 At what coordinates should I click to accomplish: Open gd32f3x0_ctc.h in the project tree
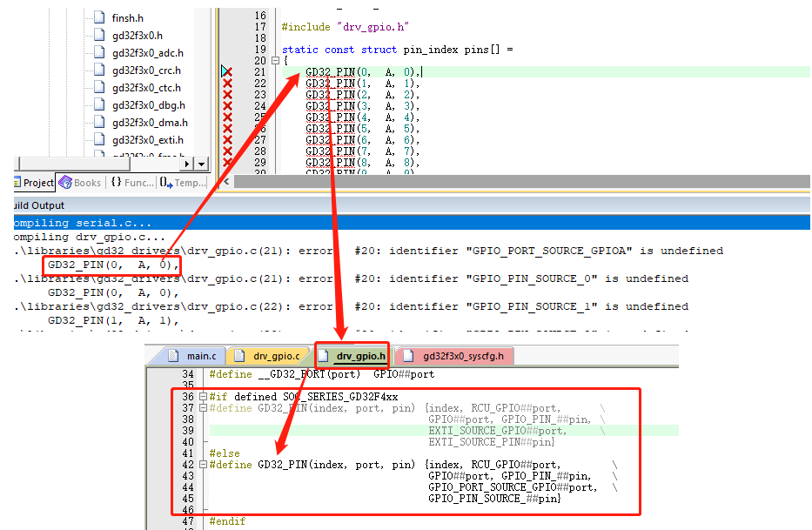point(146,88)
